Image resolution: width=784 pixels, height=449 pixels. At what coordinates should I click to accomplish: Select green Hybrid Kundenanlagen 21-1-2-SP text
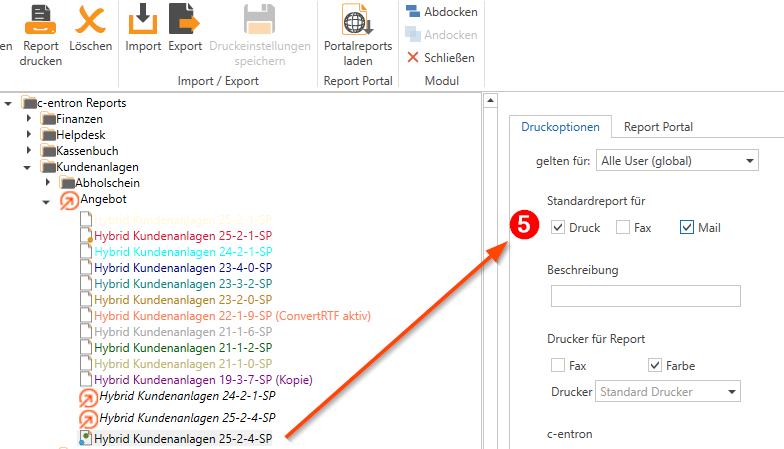pos(183,348)
